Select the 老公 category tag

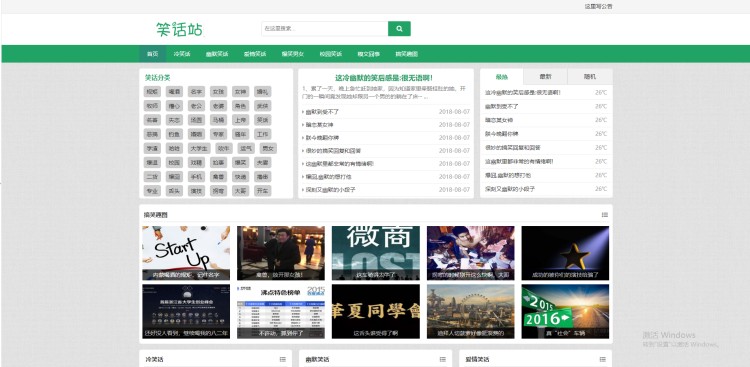pos(196,106)
